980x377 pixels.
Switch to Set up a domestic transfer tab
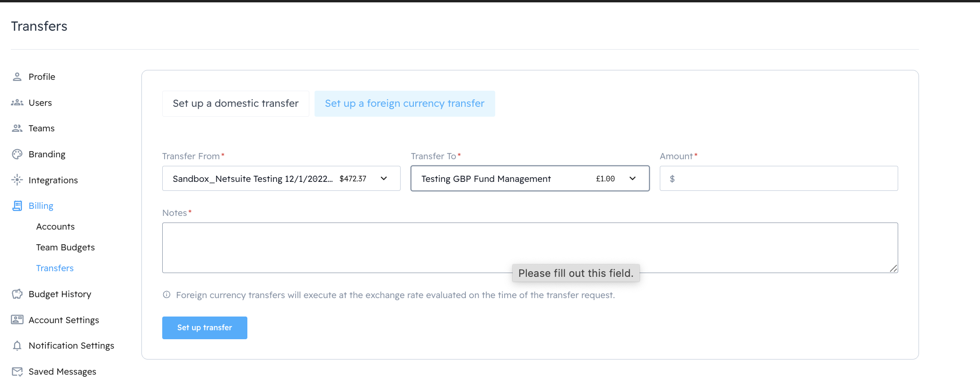tap(236, 103)
